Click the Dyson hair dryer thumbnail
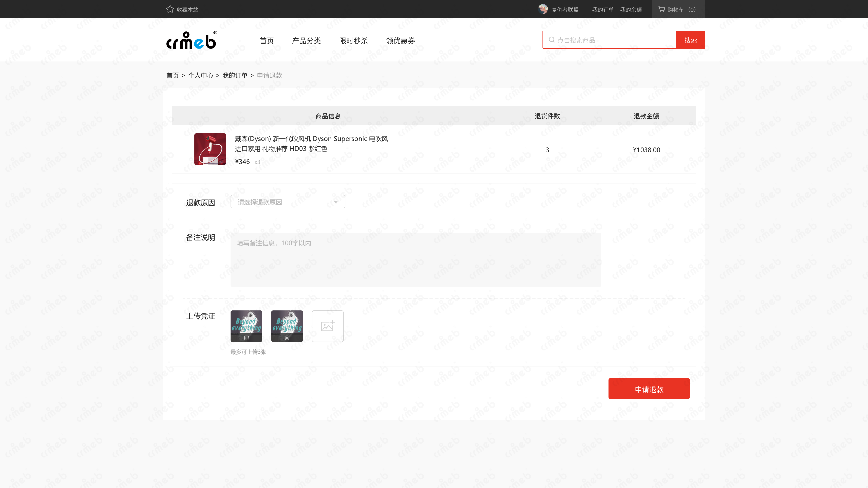Screen dimensions: 868x488 [210, 149]
